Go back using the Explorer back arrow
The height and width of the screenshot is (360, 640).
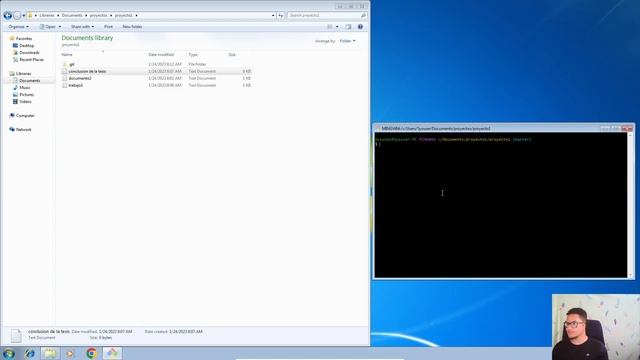coord(7,16)
